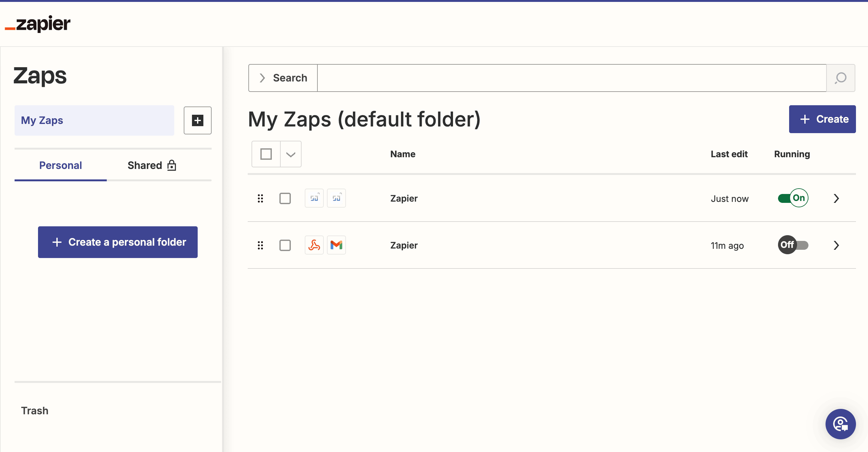Open details chevron for the Just now Zap
This screenshot has height=452, width=868.
(x=836, y=198)
